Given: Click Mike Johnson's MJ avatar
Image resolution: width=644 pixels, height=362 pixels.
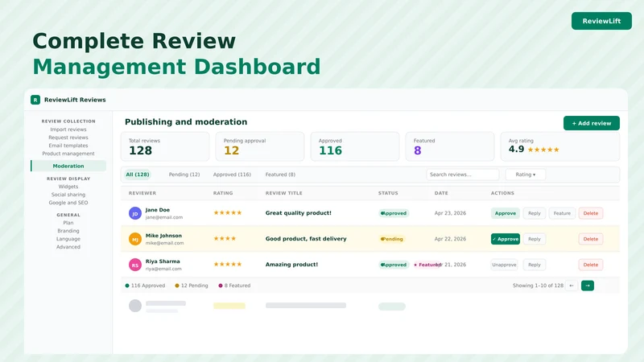Looking at the screenshot, I should (135, 239).
